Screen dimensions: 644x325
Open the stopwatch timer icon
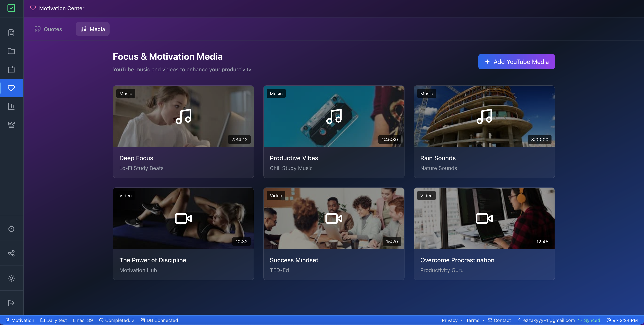11,228
